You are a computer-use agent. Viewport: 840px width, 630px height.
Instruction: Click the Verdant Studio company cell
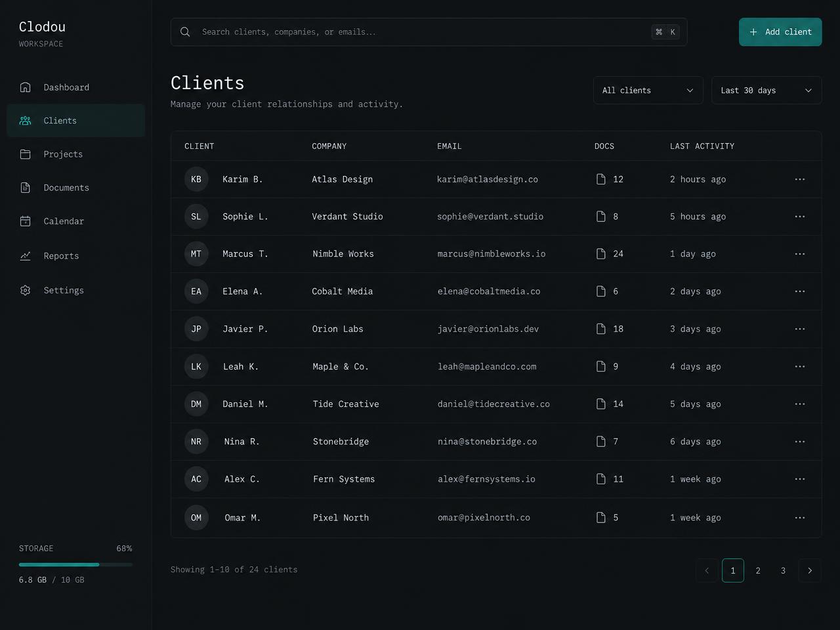pos(347,217)
